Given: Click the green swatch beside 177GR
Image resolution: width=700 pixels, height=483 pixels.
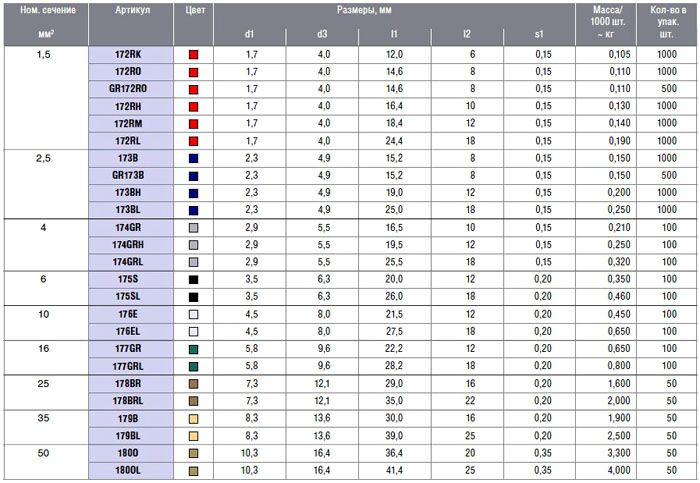Looking at the screenshot, I should (194, 349).
